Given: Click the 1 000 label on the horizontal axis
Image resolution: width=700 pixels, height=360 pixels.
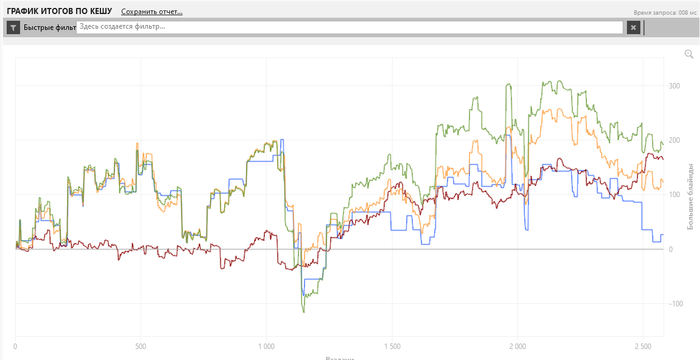Looking at the screenshot, I should tap(266, 346).
